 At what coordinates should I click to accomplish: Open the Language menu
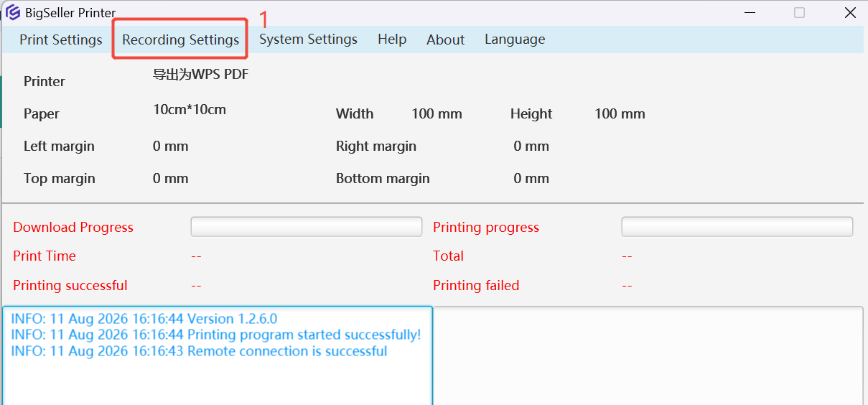(515, 39)
